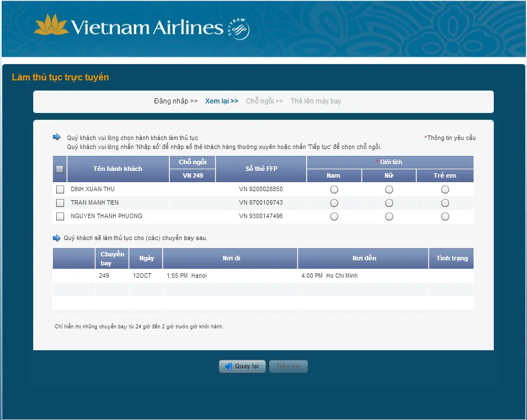The width and height of the screenshot is (527, 420).
Task: Click the Ngày column header
Action: (x=146, y=259)
